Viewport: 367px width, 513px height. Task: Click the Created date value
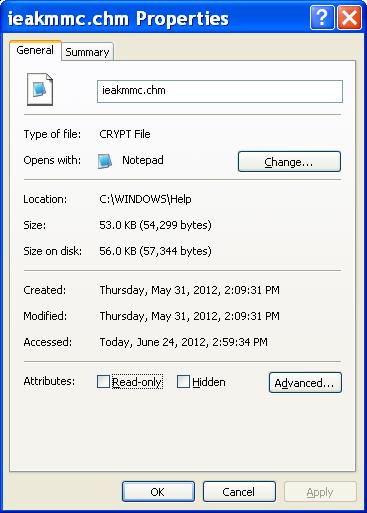point(189,290)
